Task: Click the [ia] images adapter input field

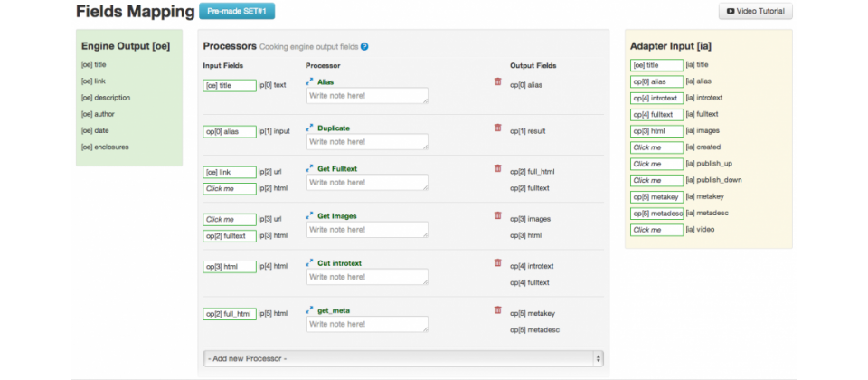Action: [x=656, y=131]
